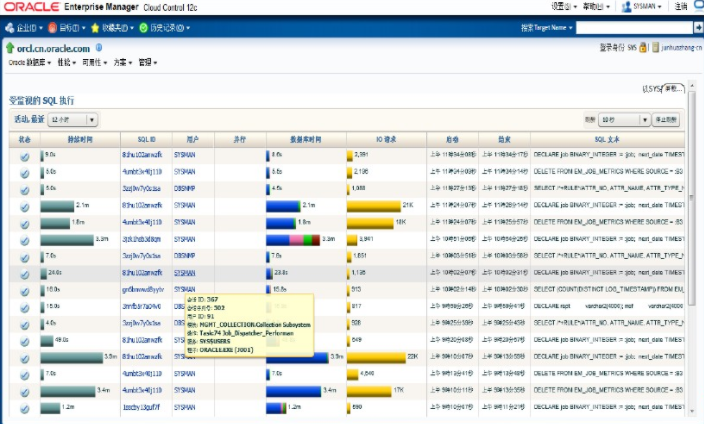Open the SQL ID link starting with 3jtk
The width and height of the screenshot is (704, 424).
[x=141, y=239]
